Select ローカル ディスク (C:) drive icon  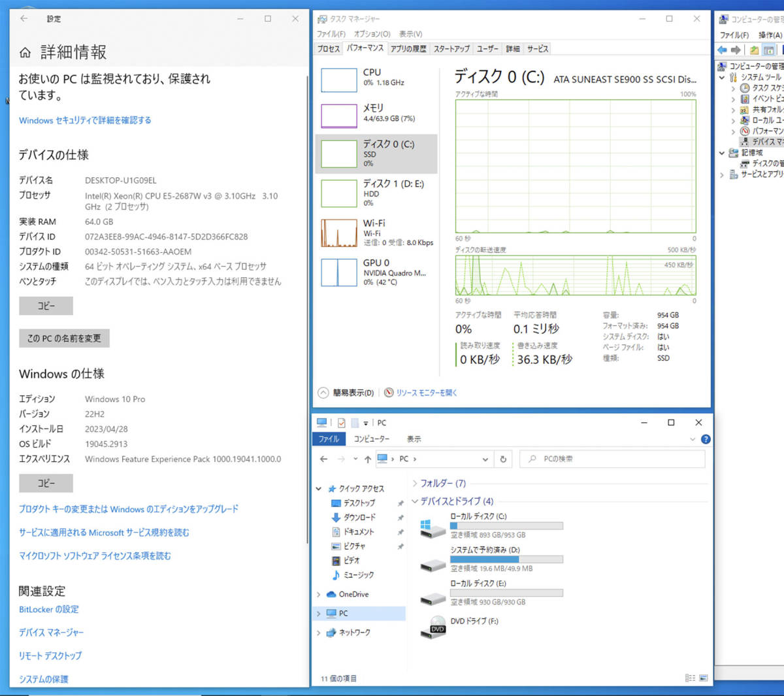[433, 528]
